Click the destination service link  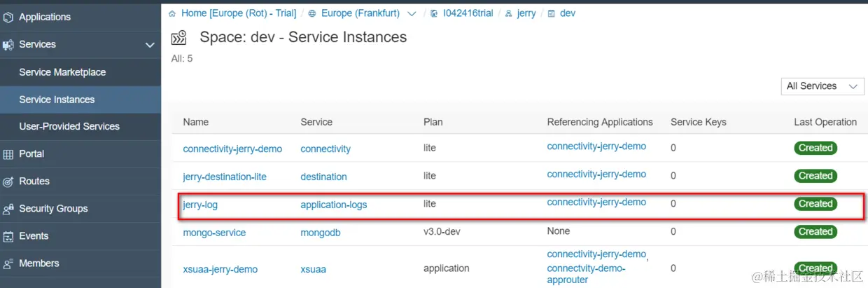coord(323,177)
